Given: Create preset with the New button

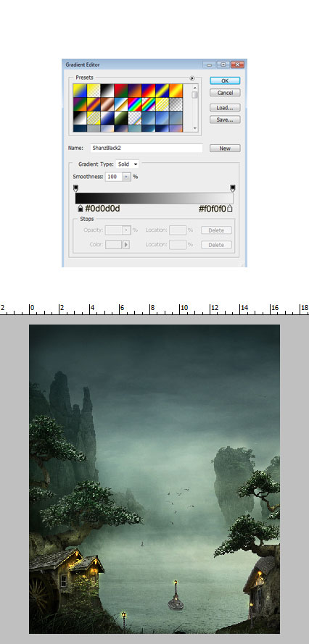Looking at the screenshot, I should pos(225,149).
